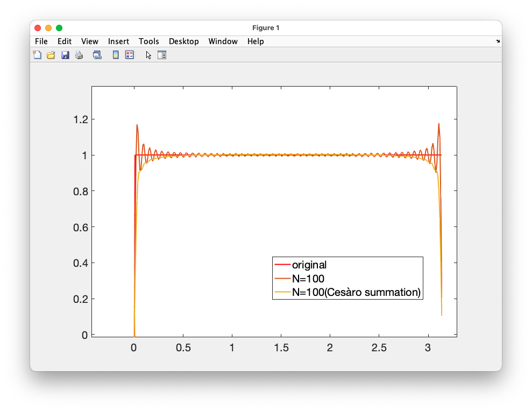The width and height of the screenshot is (532, 411).
Task: Click the x-axis tick label 2.5
Action: [x=379, y=348]
